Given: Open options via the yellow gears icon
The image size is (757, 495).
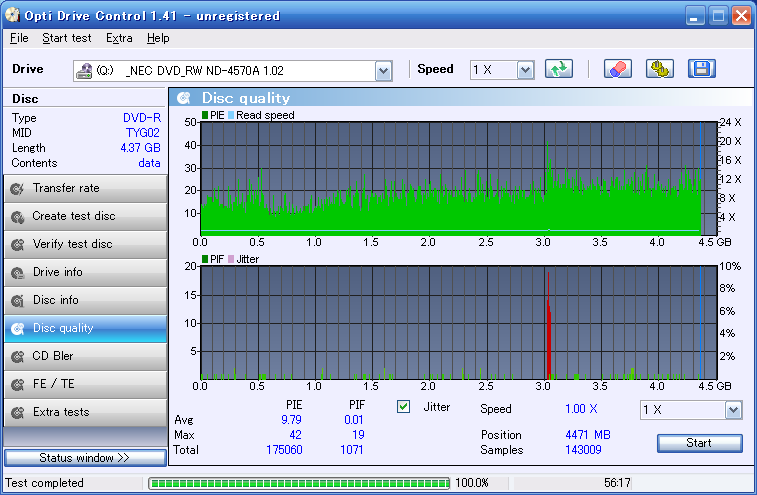Looking at the screenshot, I should tap(659, 69).
